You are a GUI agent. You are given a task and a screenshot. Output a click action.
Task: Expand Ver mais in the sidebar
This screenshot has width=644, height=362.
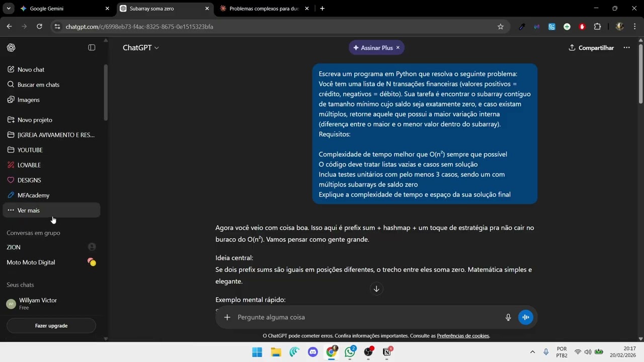click(x=51, y=210)
